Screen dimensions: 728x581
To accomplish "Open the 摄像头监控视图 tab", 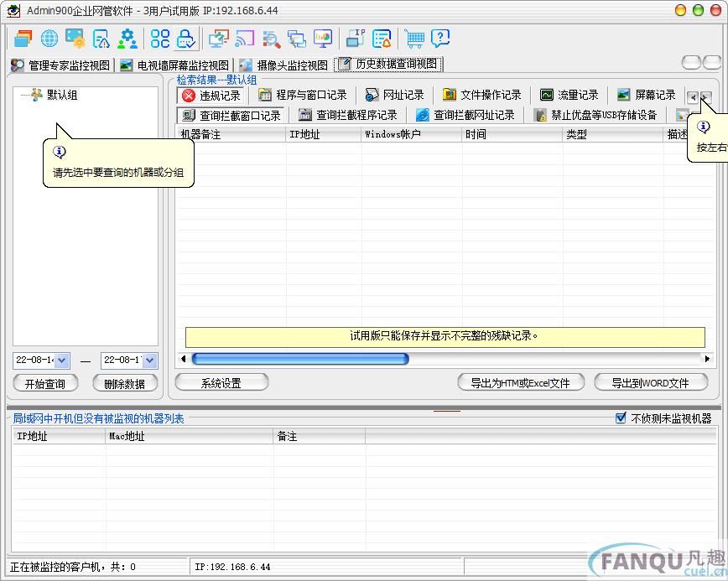I will 283,65.
